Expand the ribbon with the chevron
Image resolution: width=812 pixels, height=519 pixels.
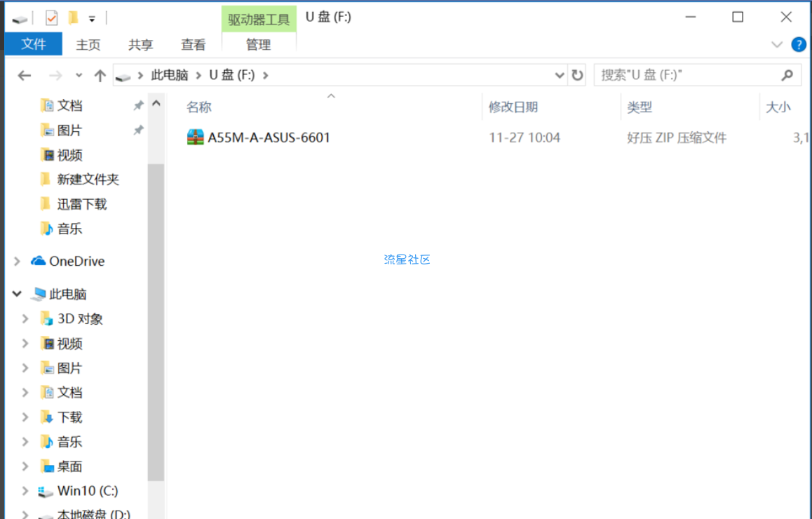point(777,45)
